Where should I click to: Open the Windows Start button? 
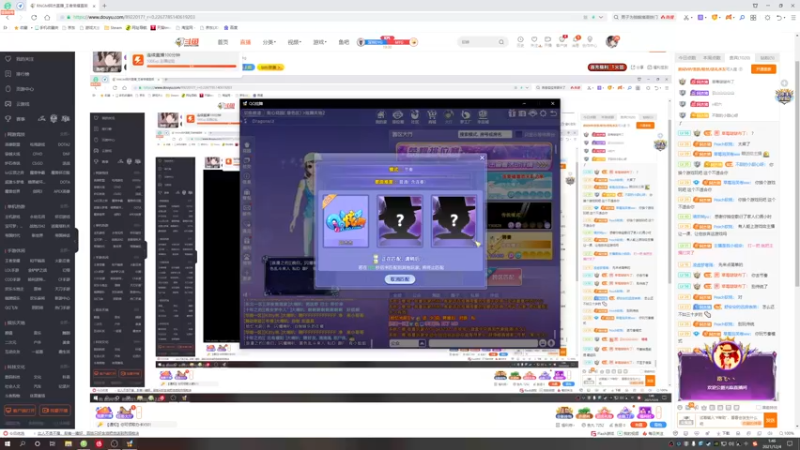[7, 444]
